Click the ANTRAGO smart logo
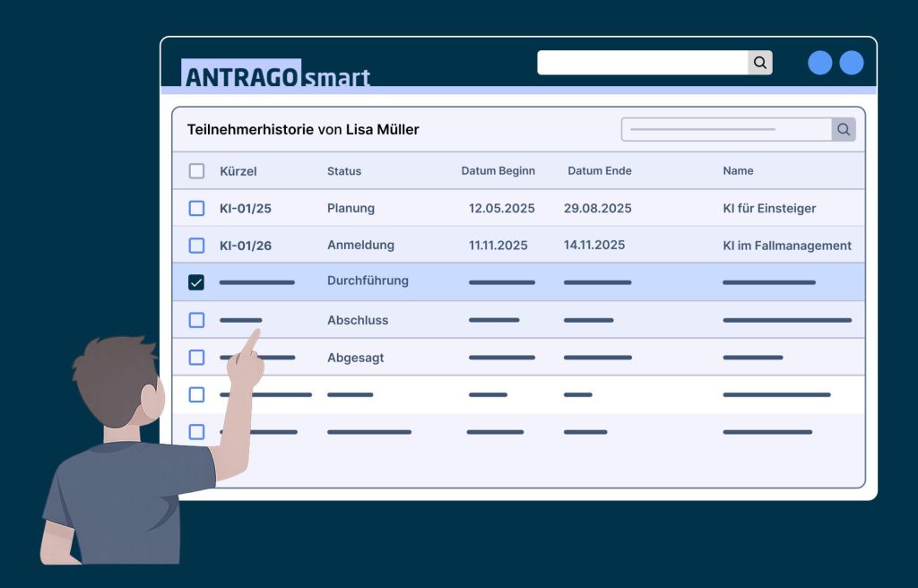Image resolution: width=918 pixels, height=588 pixels. pyautogui.click(x=276, y=75)
